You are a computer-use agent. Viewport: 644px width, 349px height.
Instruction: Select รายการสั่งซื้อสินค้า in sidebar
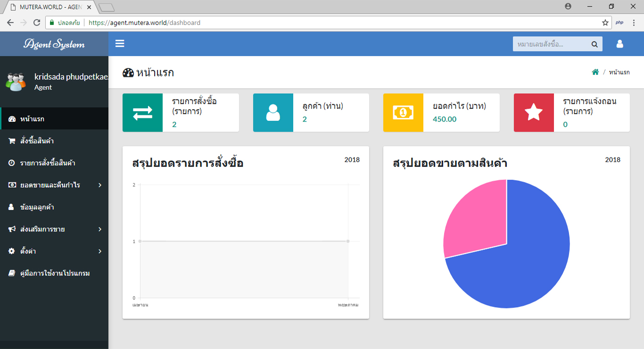click(x=47, y=163)
